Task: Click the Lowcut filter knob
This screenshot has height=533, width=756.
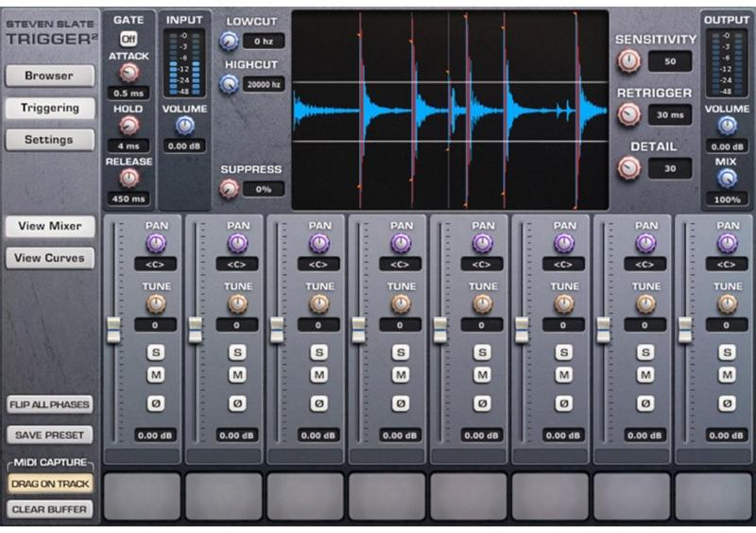Action: pyautogui.click(x=229, y=41)
